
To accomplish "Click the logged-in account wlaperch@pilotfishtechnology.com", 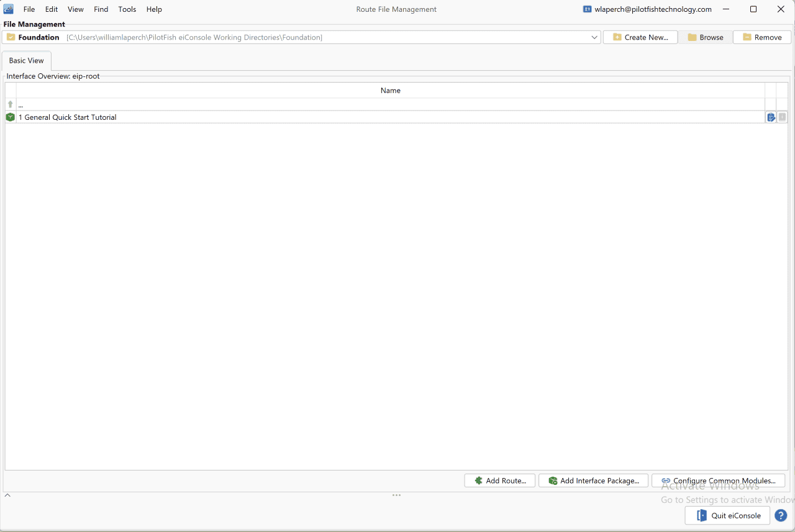I will point(647,9).
